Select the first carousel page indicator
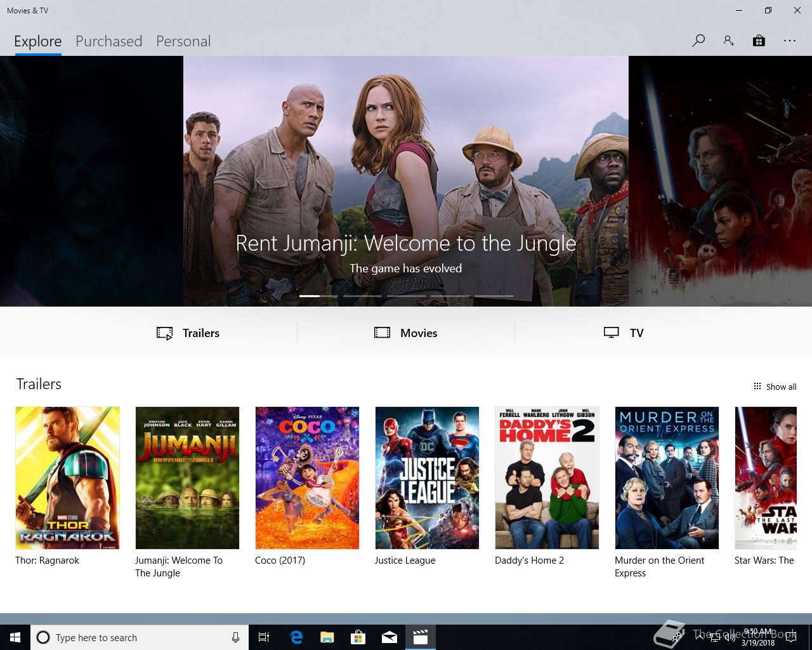 [318, 296]
